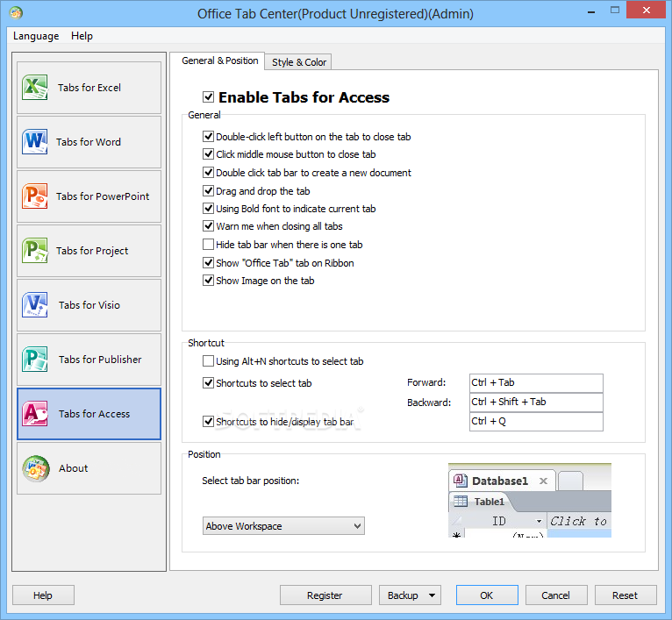672x620 pixels.
Task: Toggle Double click tab bar to create document
Action: (x=208, y=172)
